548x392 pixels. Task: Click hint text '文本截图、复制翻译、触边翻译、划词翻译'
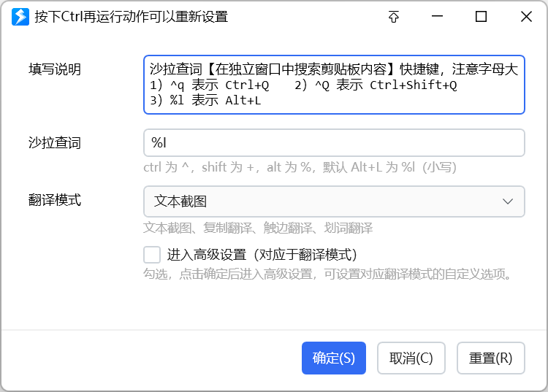click(258, 228)
